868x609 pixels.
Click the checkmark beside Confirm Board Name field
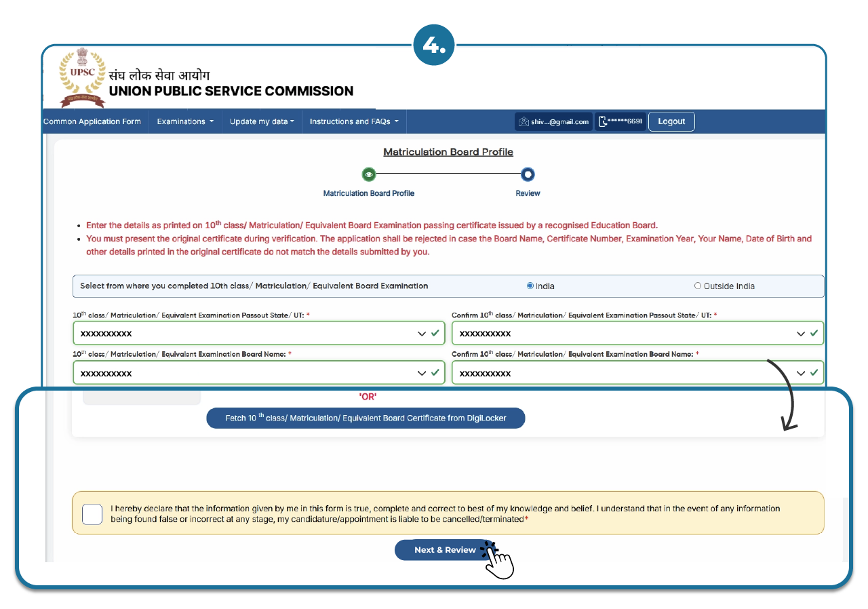pos(813,372)
